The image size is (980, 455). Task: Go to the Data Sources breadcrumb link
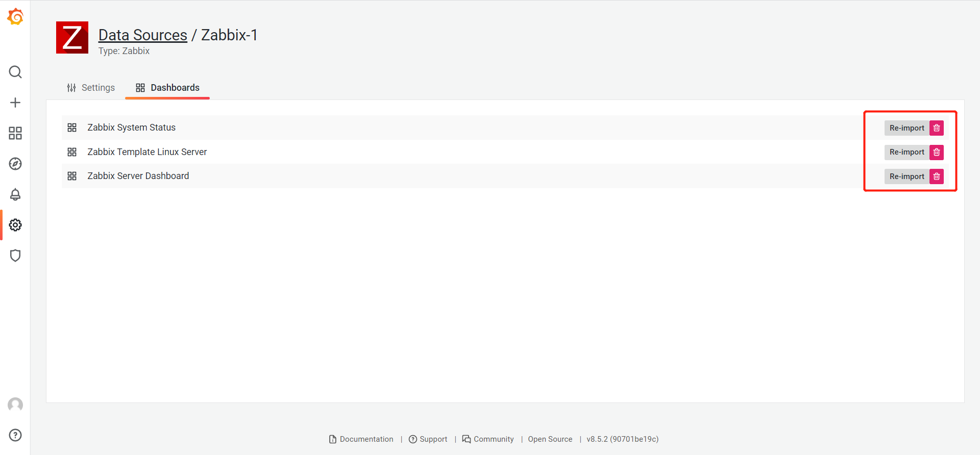(x=143, y=35)
